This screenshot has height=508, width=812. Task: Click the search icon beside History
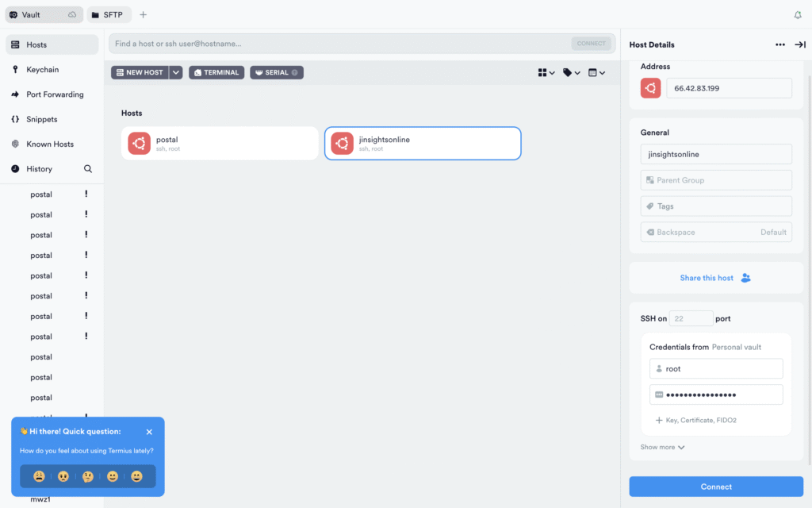click(x=88, y=168)
